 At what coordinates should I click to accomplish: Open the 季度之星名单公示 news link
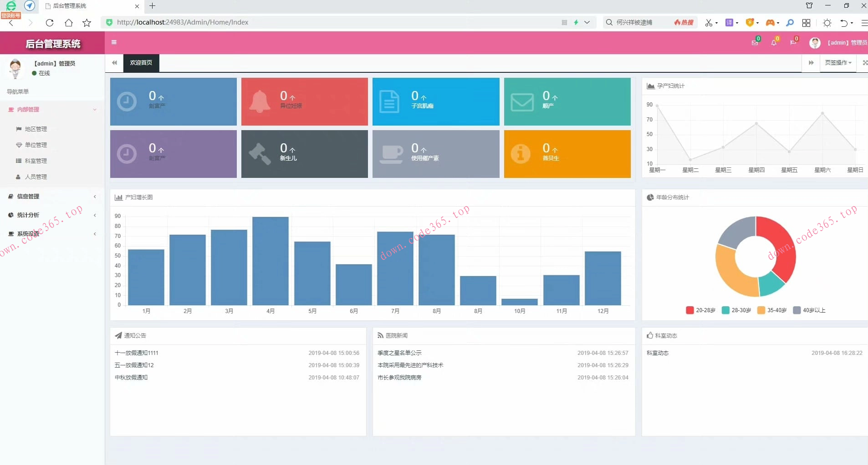pyautogui.click(x=399, y=353)
